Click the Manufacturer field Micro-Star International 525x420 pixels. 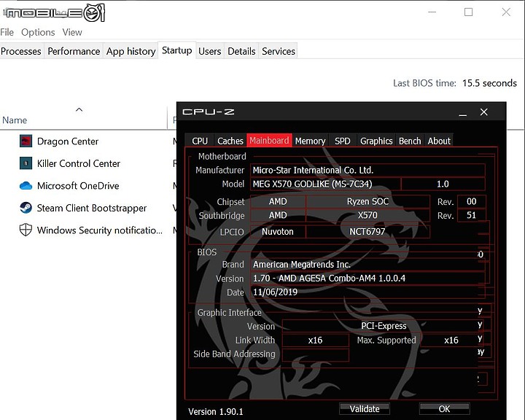[x=367, y=170]
